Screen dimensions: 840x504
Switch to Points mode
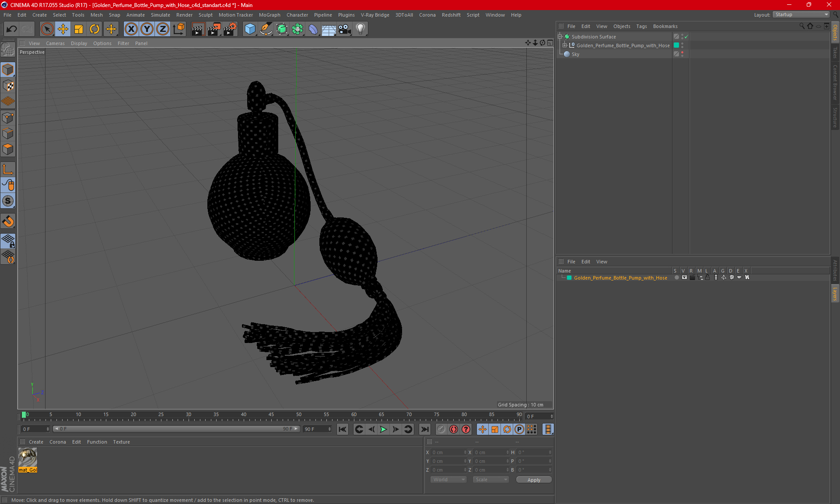pyautogui.click(x=8, y=118)
